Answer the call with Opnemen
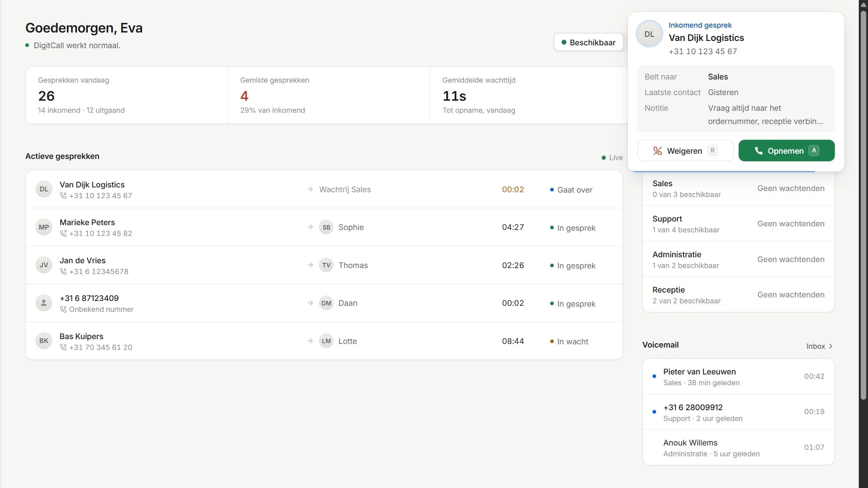The width and height of the screenshot is (868, 488). [x=786, y=150]
